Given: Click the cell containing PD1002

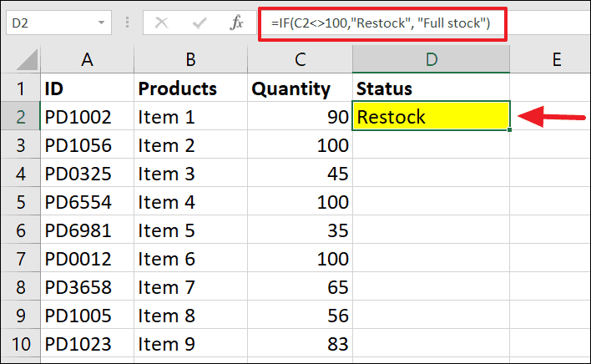Looking at the screenshot, I should [x=86, y=117].
